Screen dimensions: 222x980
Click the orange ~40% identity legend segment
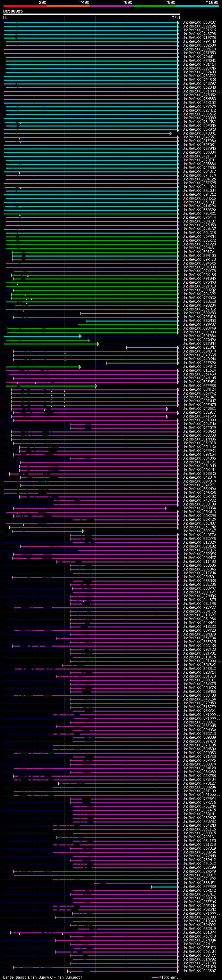pos(68,6)
